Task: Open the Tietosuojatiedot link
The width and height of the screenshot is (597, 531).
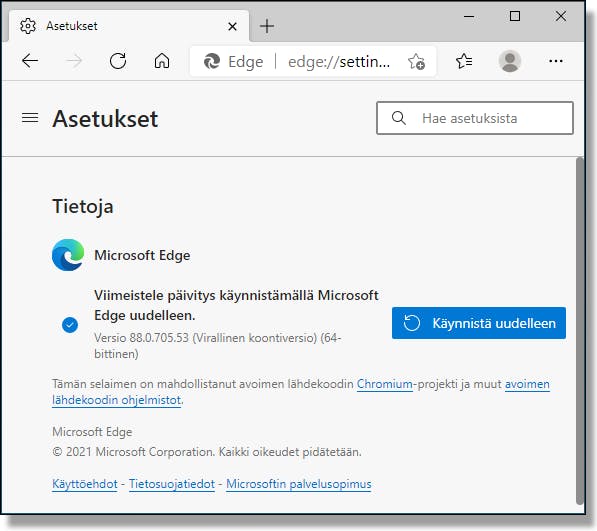Action: (x=172, y=484)
